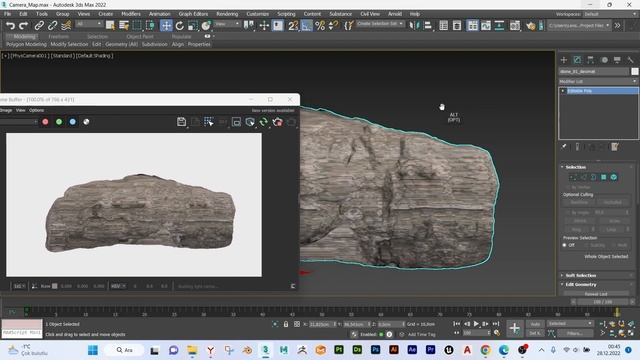Toggle the Selection Lock padlock in status bar
This screenshot has height=360, width=640.
coord(286,324)
